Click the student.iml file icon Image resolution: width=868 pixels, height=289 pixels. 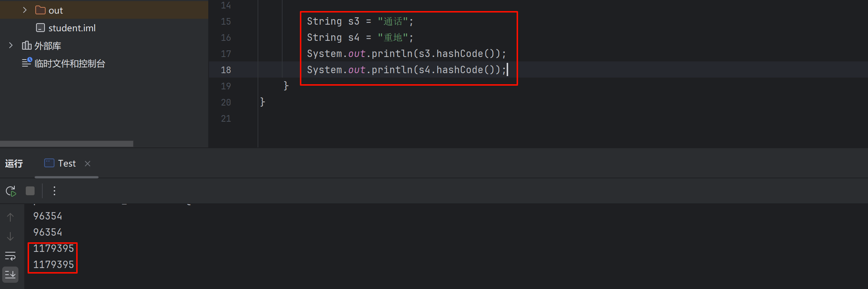click(40, 28)
